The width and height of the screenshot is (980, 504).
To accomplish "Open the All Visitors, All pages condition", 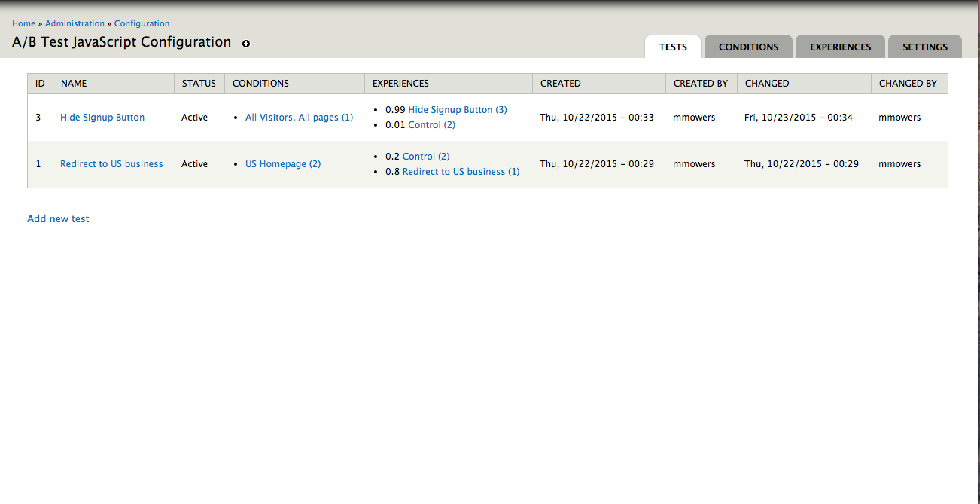I will [x=299, y=117].
